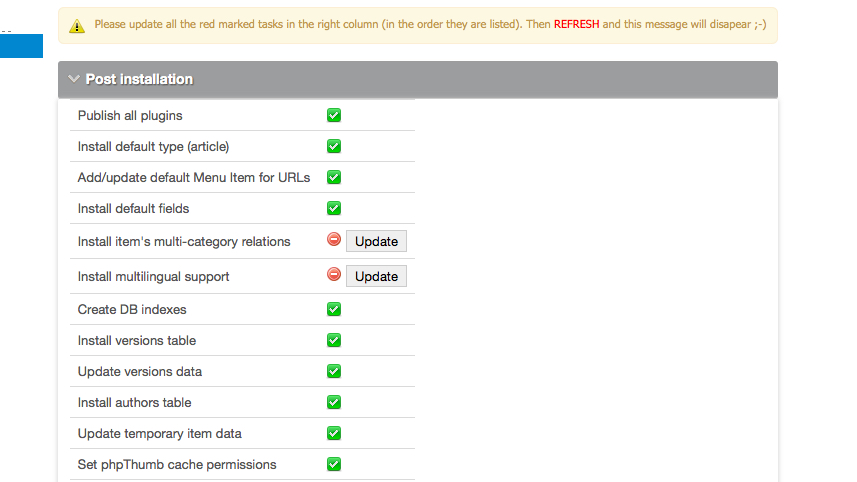Click green check for Create DB indexes
857x482 pixels.
pyautogui.click(x=334, y=309)
